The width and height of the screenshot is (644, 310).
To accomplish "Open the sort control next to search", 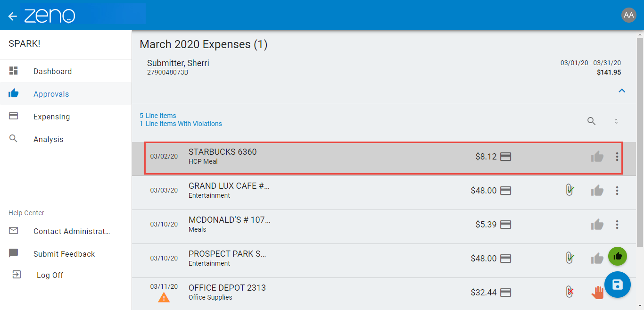I will click(616, 121).
